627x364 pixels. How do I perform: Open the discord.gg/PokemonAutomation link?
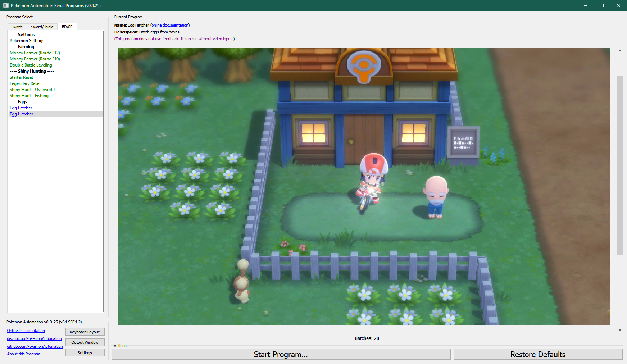(35, 338)
